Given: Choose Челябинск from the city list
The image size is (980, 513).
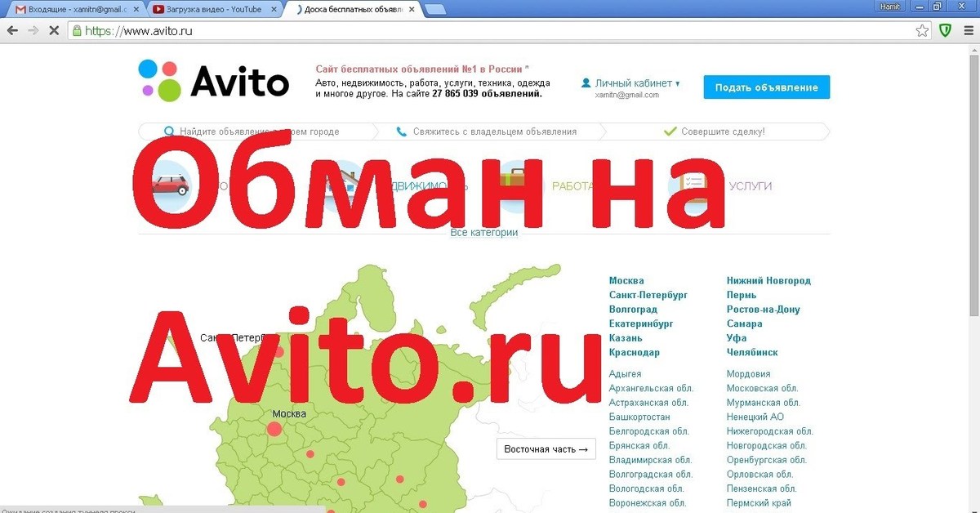Looking at the screenshot, I should (752, 352).
